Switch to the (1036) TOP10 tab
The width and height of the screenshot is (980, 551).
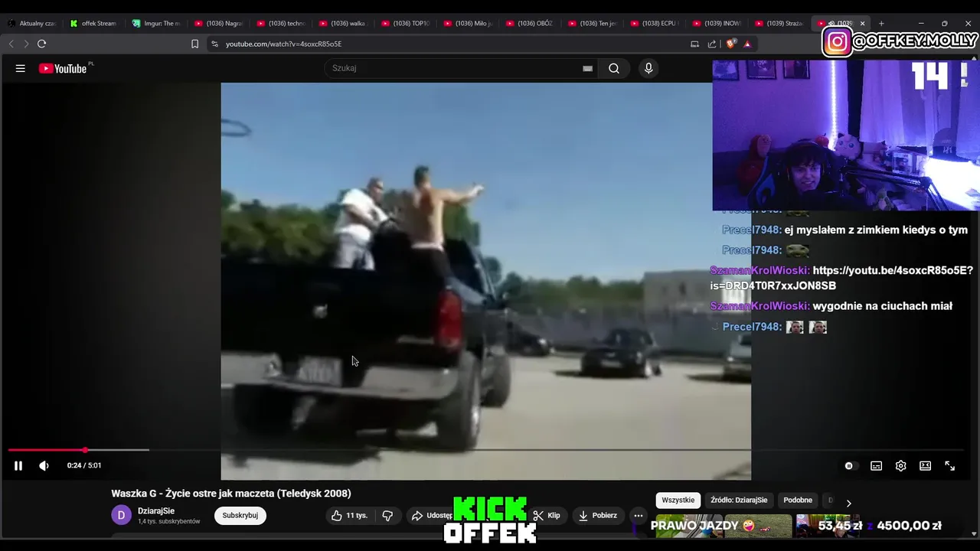click(x=406, y=23)
